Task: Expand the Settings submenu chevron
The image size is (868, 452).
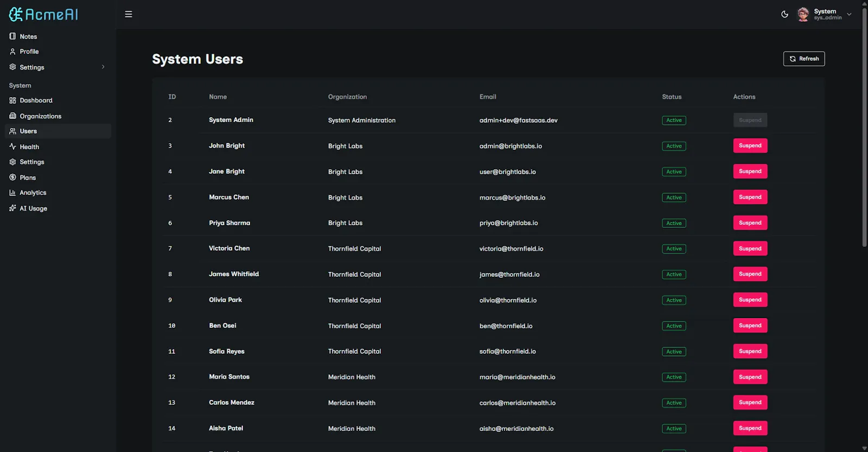Action: tap(103, 67)
